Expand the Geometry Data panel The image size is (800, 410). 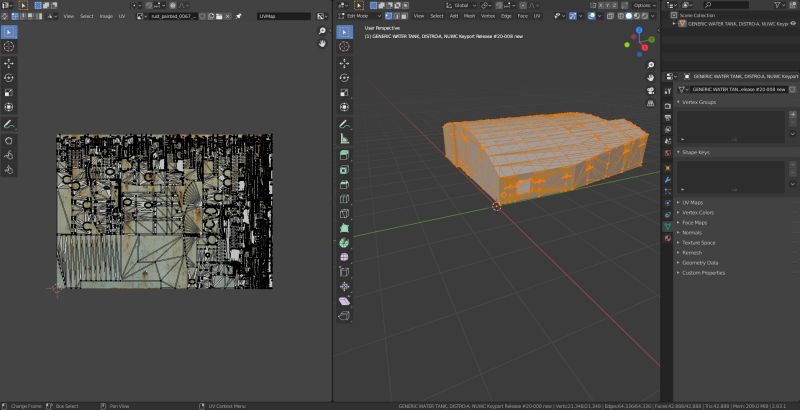(700, 263)
